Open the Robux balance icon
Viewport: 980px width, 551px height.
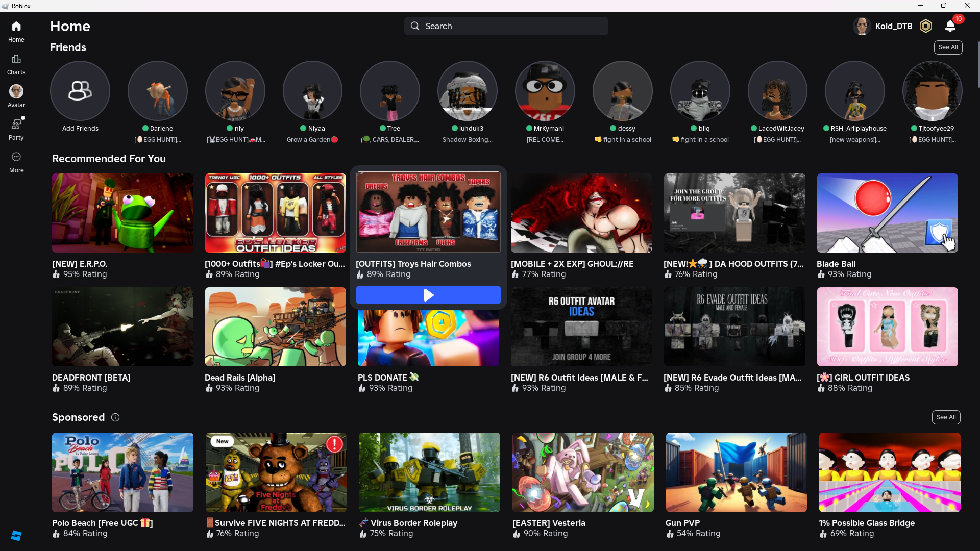click(925, 26)
